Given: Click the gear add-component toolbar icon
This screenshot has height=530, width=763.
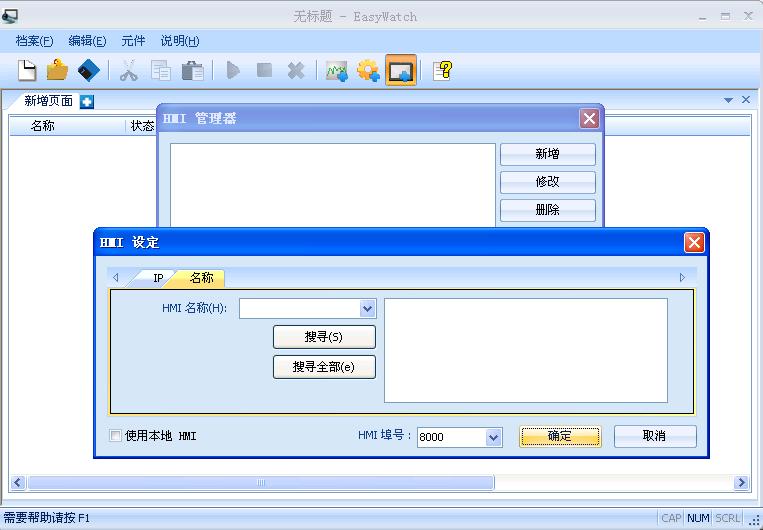Looking at the screenshot, I should (x=368, y=71).
